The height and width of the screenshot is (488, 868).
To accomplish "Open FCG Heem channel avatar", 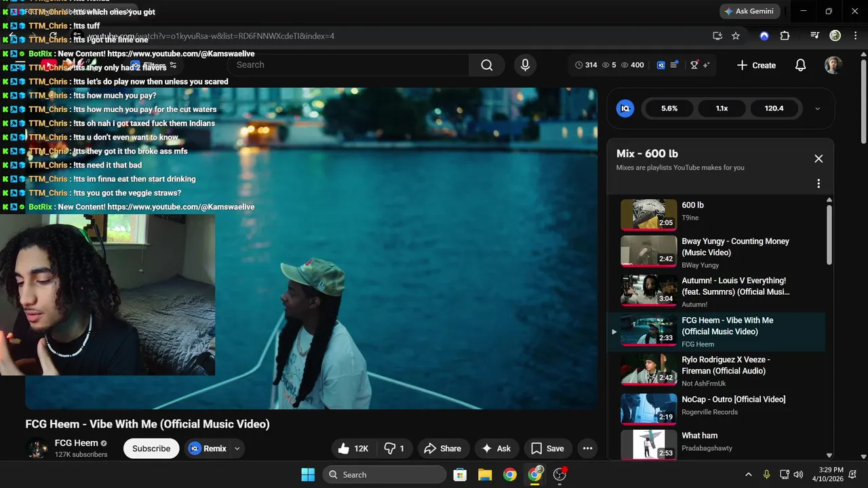I will coord(37,449).
